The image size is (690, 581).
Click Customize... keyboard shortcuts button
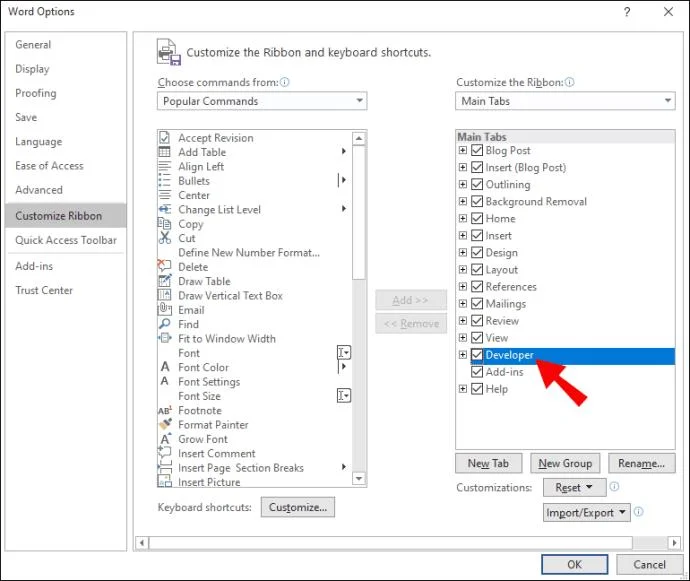297,507
